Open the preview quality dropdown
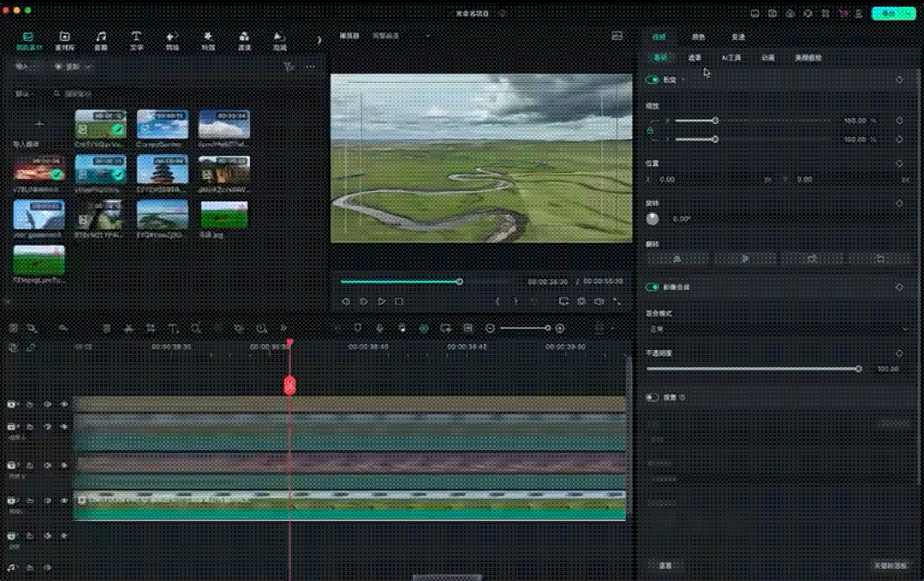Image resolution: width=924 pixels, height=581 pixels. point(401,36)
